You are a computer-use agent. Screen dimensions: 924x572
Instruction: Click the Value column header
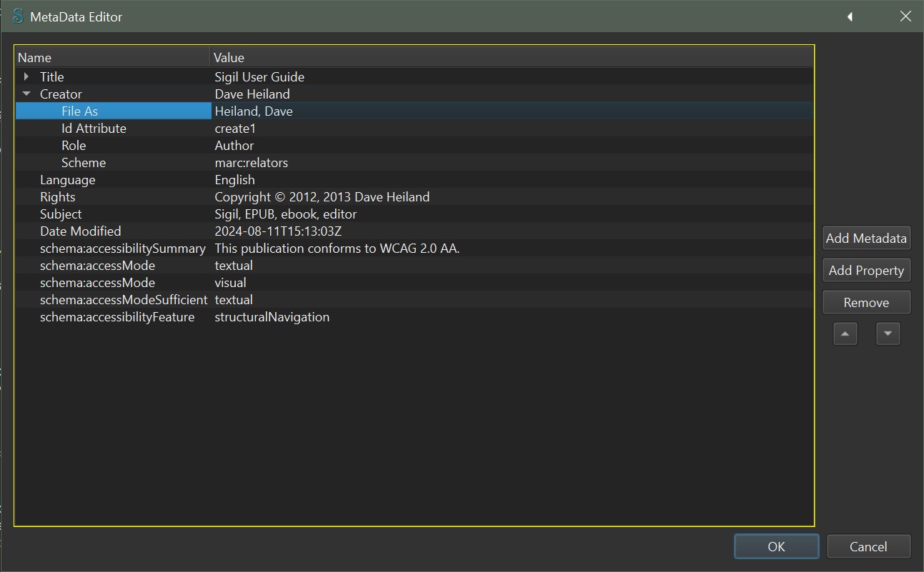[512, 58]
